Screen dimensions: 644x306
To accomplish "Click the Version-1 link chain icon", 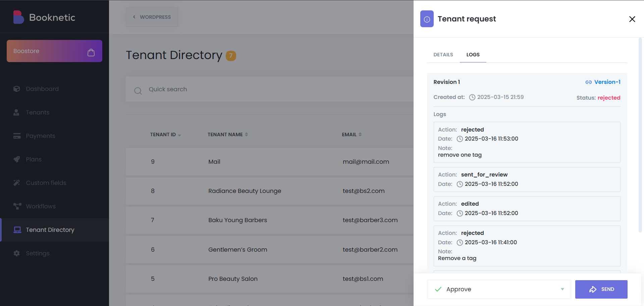I will pos(589,82).
